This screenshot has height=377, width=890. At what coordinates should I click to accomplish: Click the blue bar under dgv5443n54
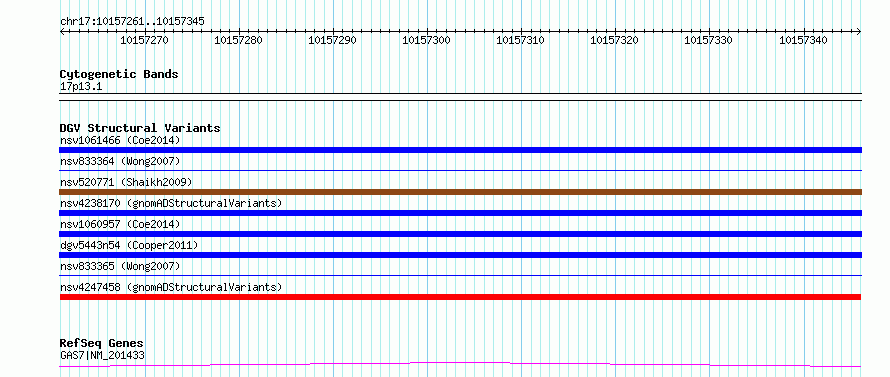[x=460, y=255]
